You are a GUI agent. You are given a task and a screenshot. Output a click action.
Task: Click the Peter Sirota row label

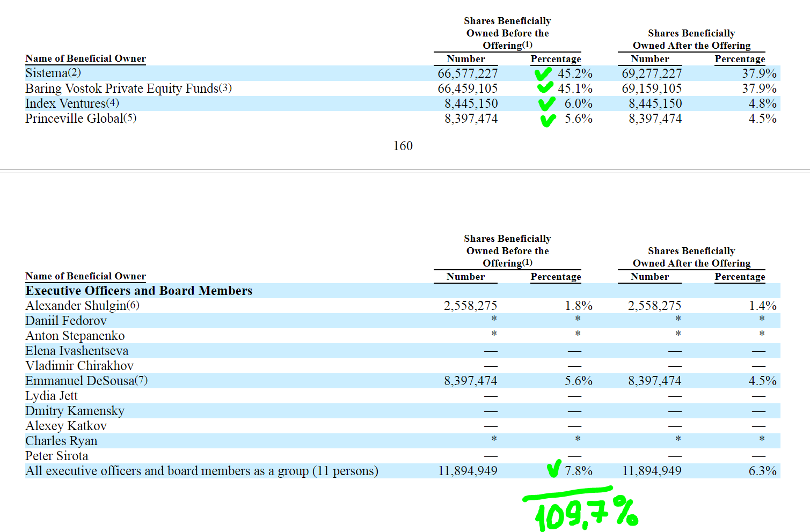point(57,456)
